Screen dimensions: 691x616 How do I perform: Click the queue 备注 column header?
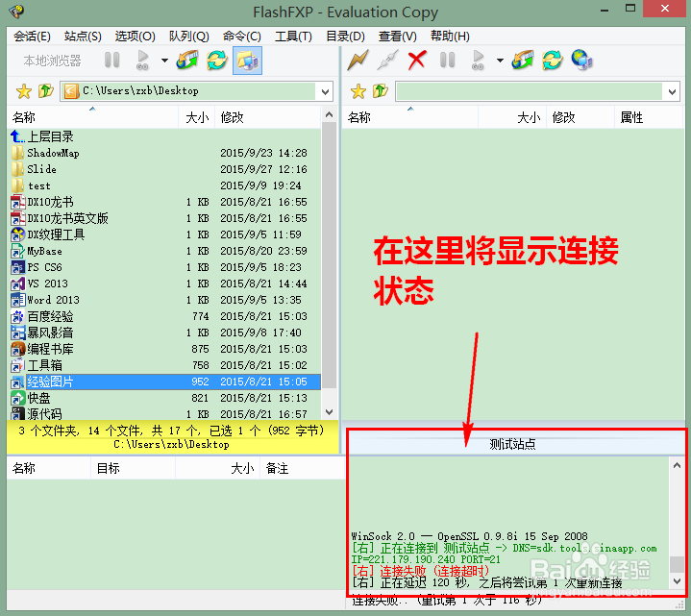pyautogui.click(x=303, y=468)
